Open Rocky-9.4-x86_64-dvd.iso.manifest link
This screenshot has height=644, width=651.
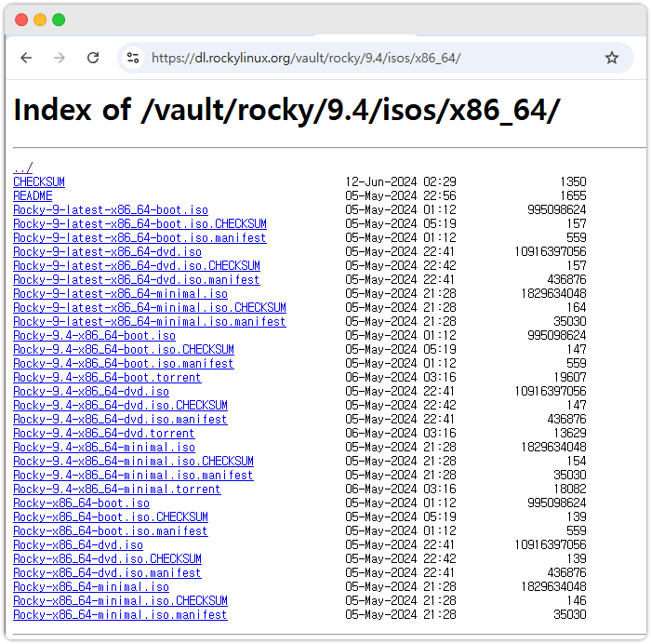[120, 419]
